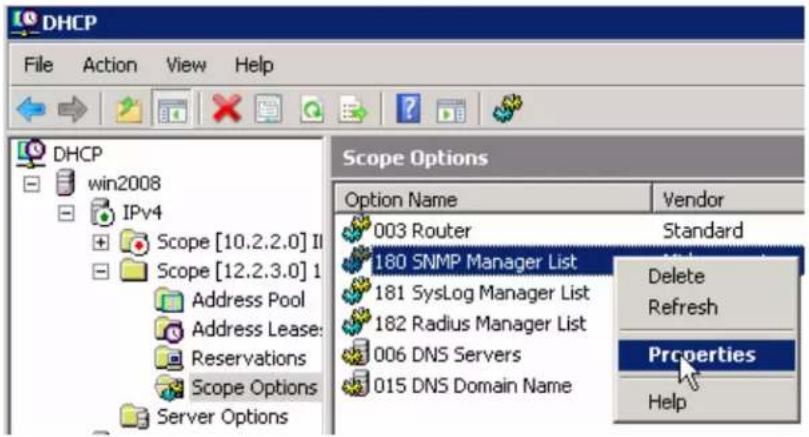Select Reservations label in tree
Screen dimensions: 809x437
point(249,358)
